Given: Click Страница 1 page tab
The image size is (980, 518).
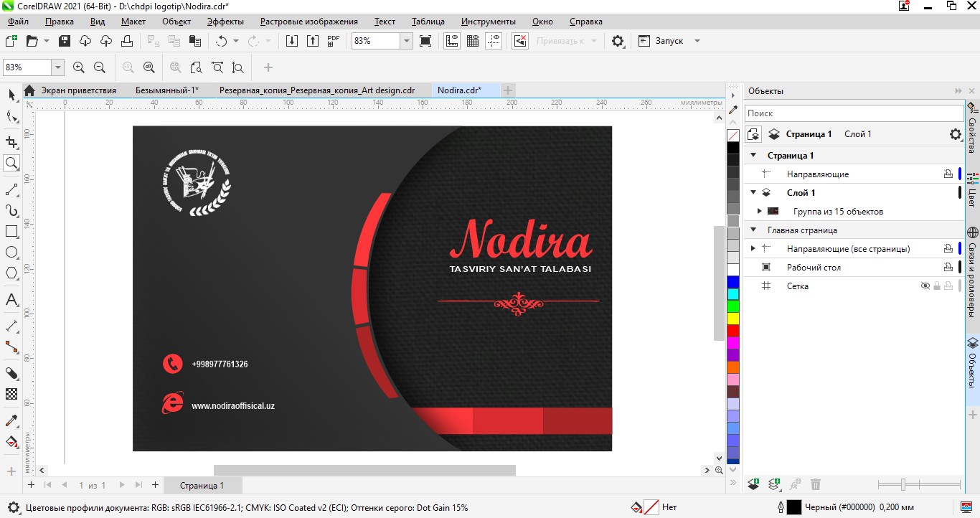Looking at the screenshot, I should 202,485.
